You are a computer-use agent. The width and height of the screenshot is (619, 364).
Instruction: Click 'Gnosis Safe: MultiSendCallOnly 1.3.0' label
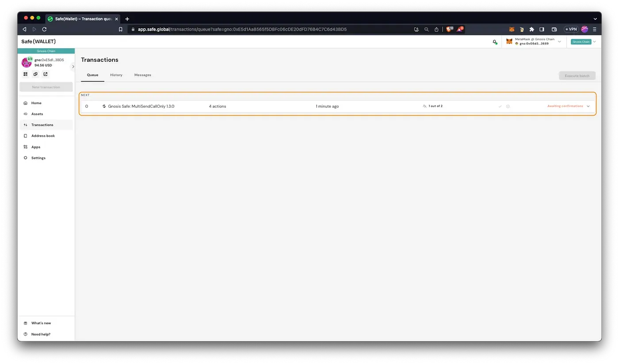pos(141,106)
